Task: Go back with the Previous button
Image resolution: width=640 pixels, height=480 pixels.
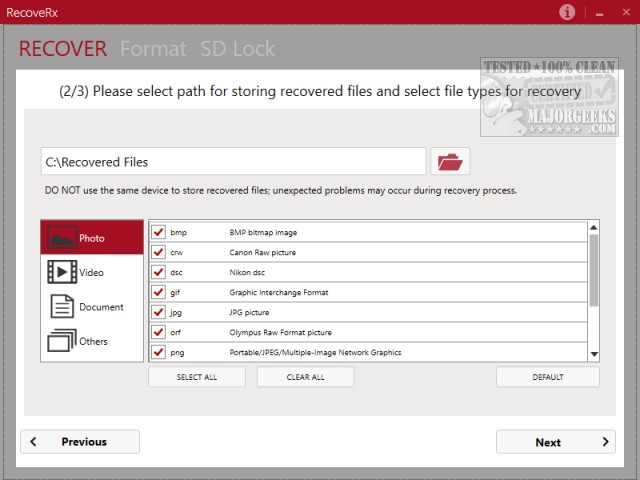Action: pos(80,441)
